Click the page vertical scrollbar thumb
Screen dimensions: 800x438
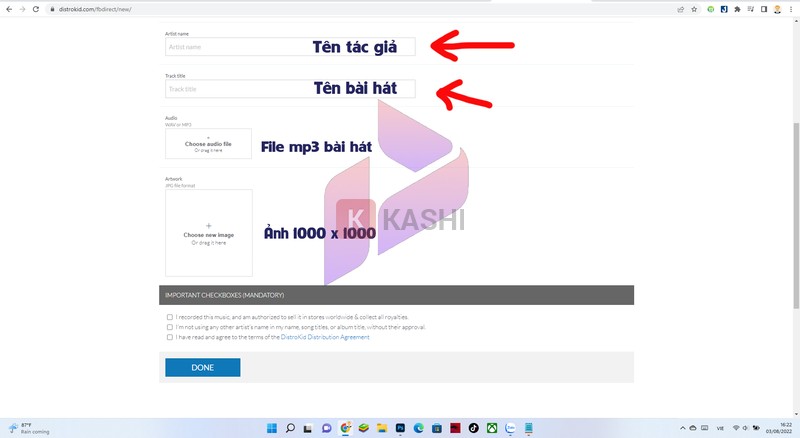point(796,215)
